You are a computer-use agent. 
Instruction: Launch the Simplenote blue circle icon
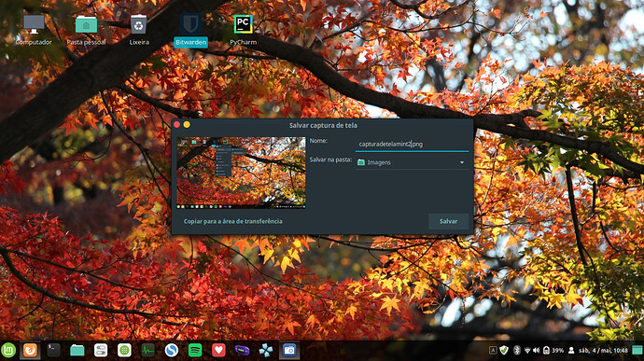click(x=172, y=351)
